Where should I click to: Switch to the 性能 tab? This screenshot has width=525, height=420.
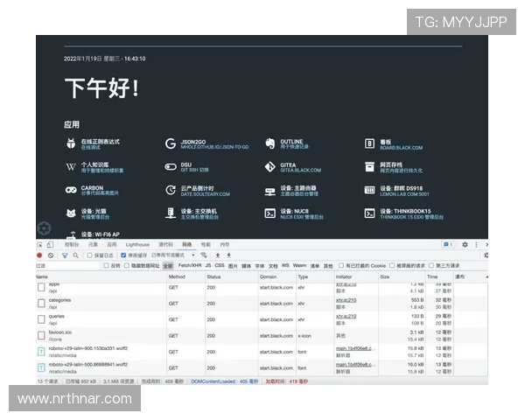point(206,245)
